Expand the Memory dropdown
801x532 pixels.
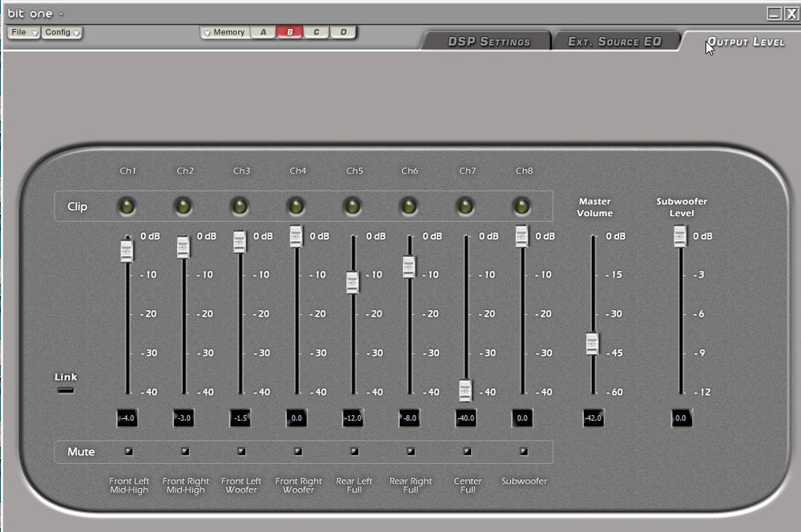click(x=225, y=32)
